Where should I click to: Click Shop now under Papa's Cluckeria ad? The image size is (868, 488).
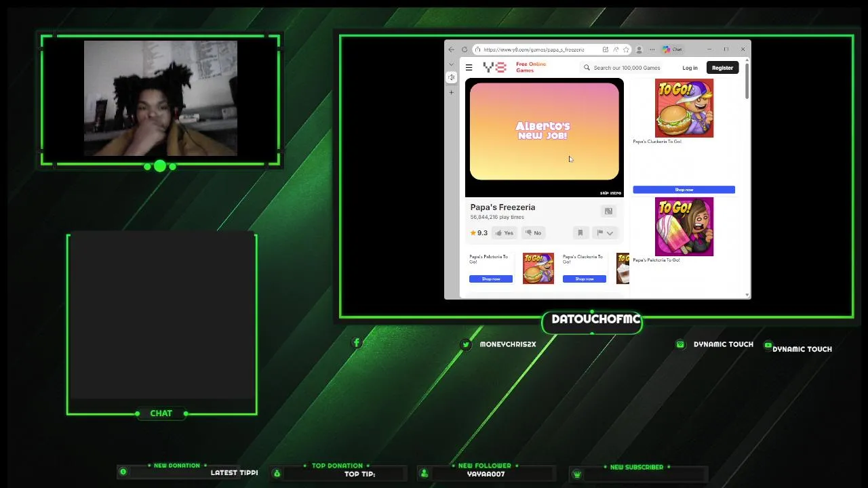[x=585, y=279]
